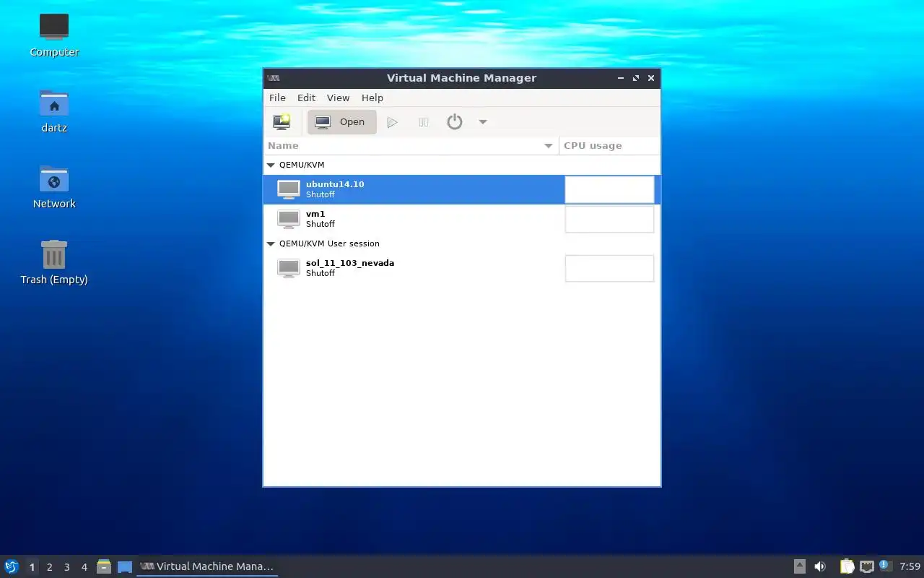Image resolution: width=924 pixels, height=578 pixels.
Task: Select the ubuntu14.10 virtual machine
Action: pyautogui.click(x=462, y=189)
